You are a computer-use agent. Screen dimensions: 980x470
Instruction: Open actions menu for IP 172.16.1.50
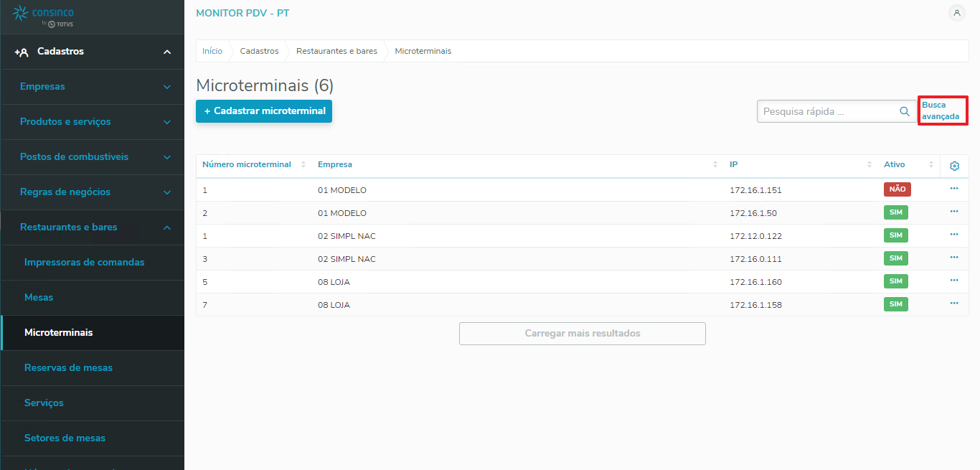pyautogui.click(x=954, y=211)
